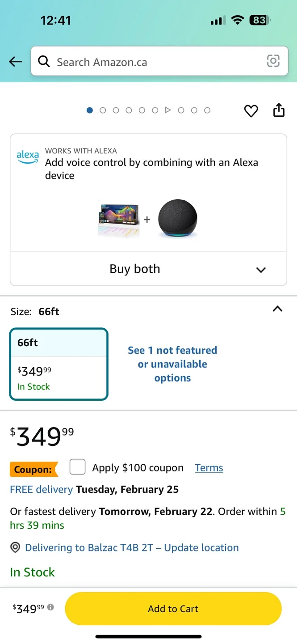Add item to wishlist with heart icon

[251, 111]
